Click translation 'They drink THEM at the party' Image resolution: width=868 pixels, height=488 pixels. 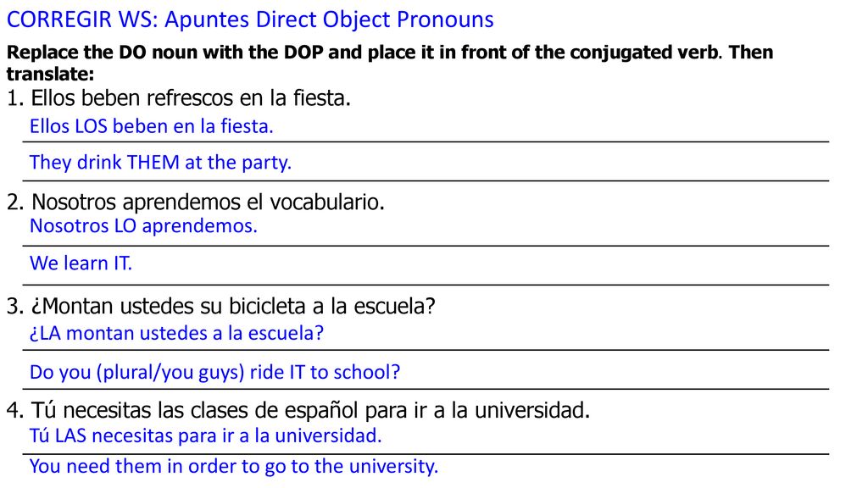coord(160,162)
